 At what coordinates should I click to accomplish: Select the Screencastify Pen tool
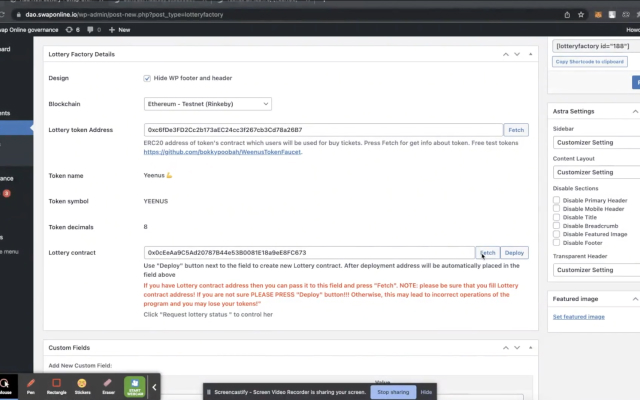pyautogui.click(x=31, y=386)
